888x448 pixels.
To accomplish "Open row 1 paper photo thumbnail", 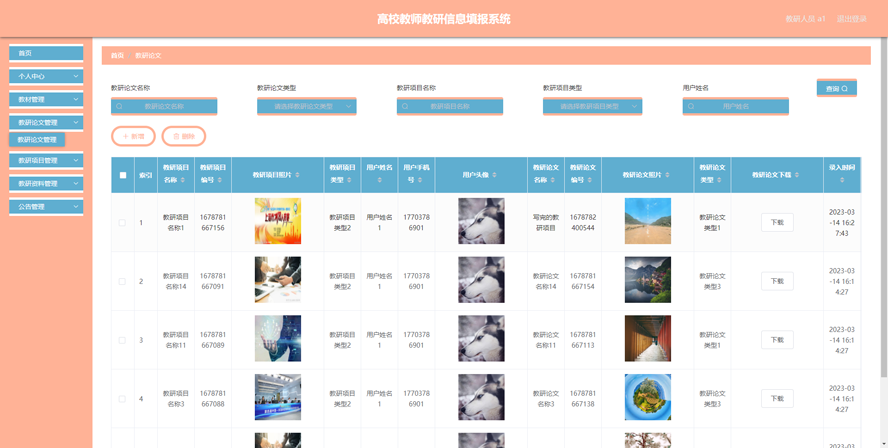I will click(x=648, y=221).
